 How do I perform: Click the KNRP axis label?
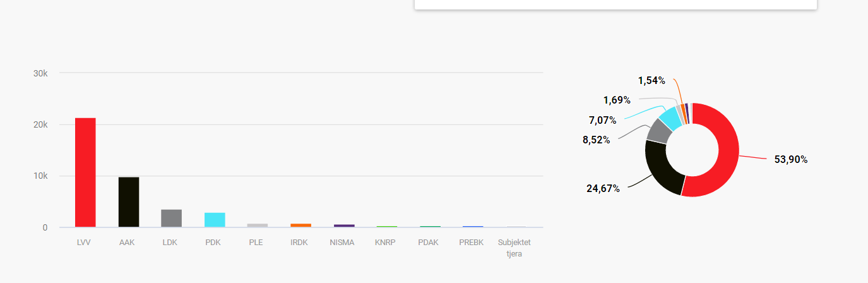point(385,243)
